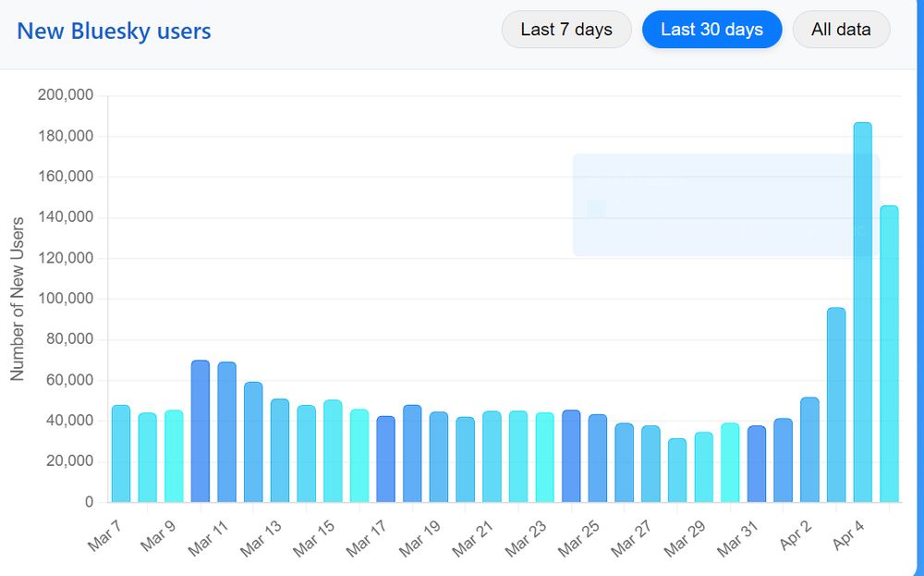Click the Mar 21 x-axis label
924x576 pixels.
click(x=473, y=538)
